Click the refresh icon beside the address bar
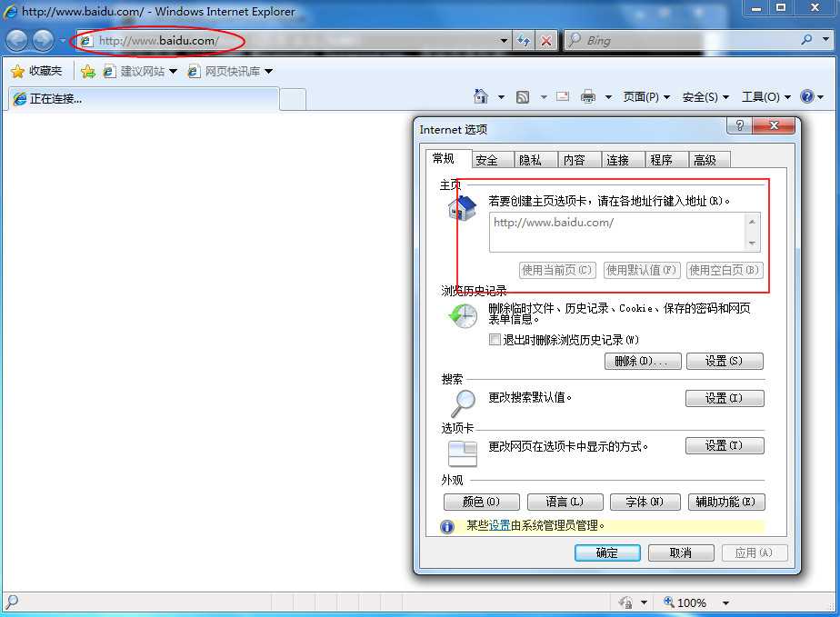840x617 pixels. point(524,41)
